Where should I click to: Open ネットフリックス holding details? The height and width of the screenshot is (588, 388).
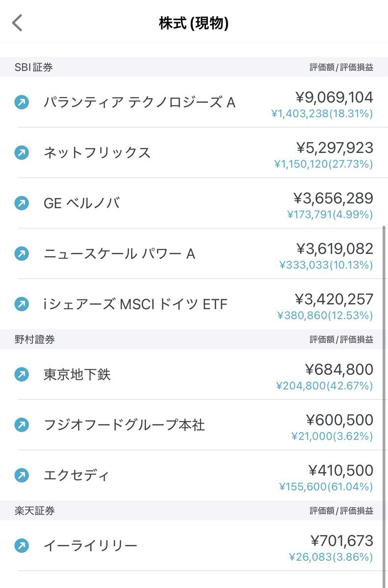point(194,152)
